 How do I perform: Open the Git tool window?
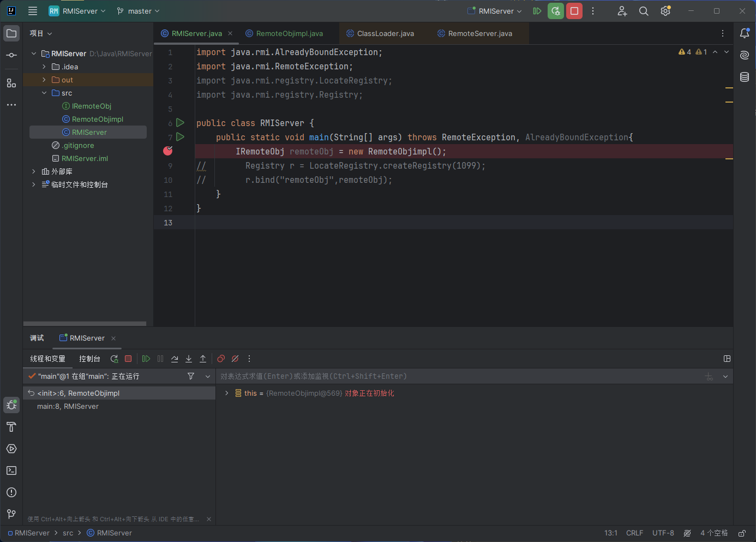11,514
